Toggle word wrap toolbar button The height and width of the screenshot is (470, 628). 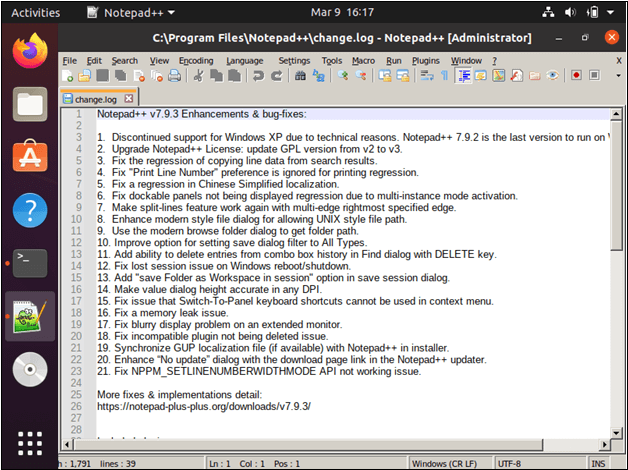pos(427,76)
